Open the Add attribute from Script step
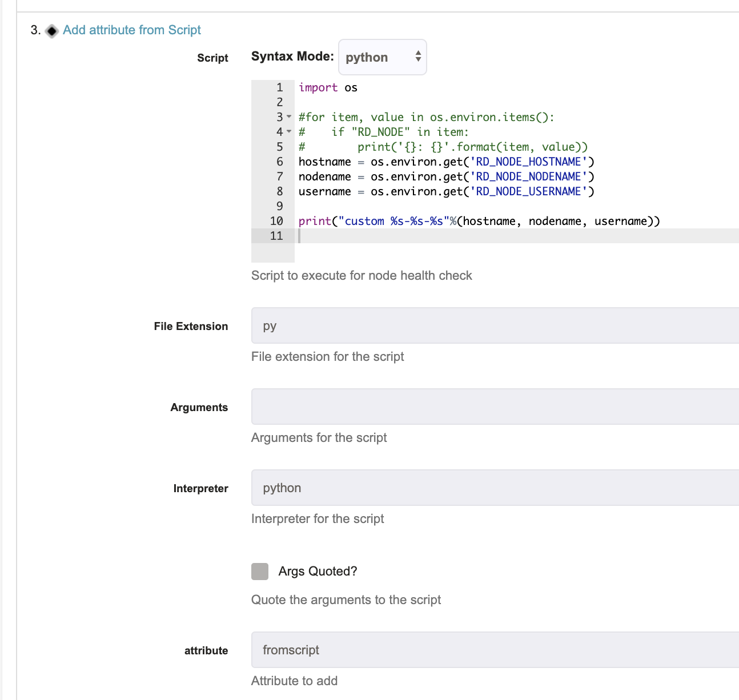 coord(132,30)
